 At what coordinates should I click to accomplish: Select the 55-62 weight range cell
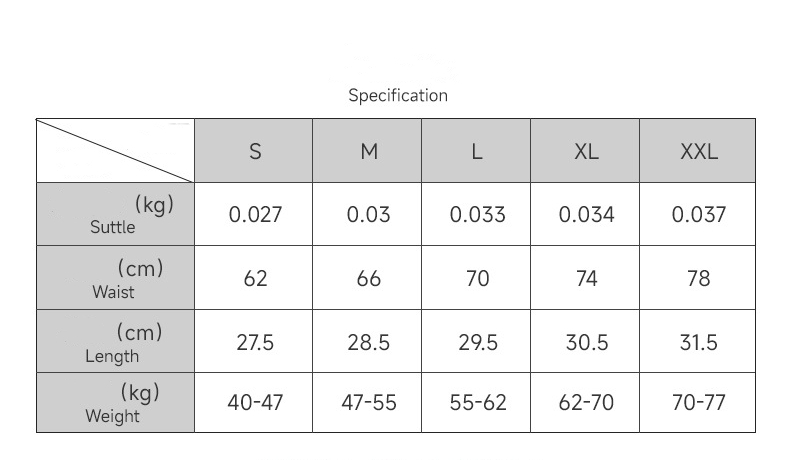[x=477, y=403]
